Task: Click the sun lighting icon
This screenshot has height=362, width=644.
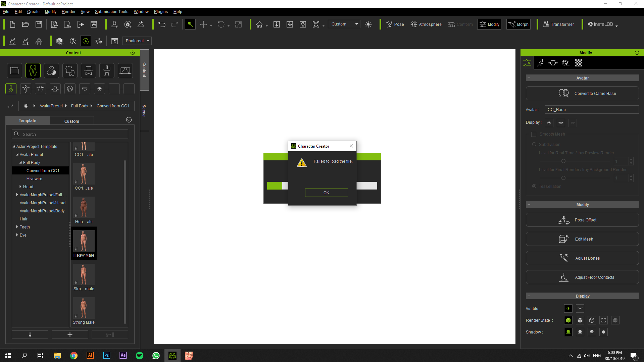Action: click(x=368, y=24)
